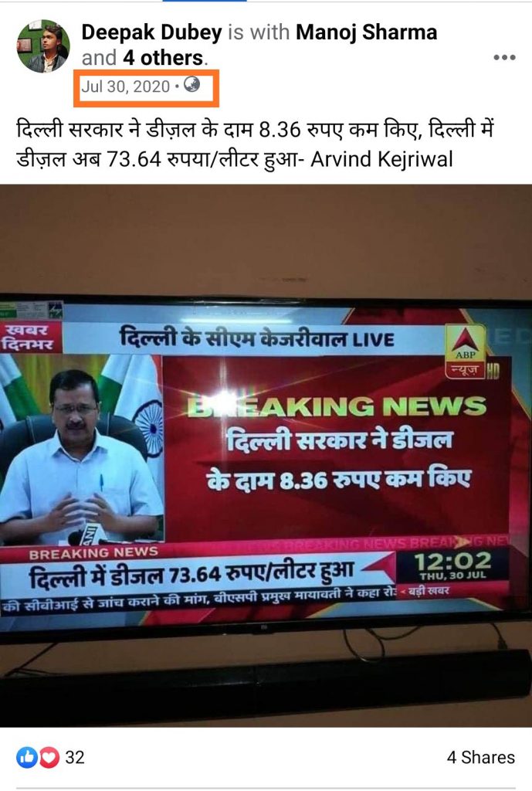Click the red heart Love reaction icon
This screenshot has height=791, width=532.
coord(49,757)
